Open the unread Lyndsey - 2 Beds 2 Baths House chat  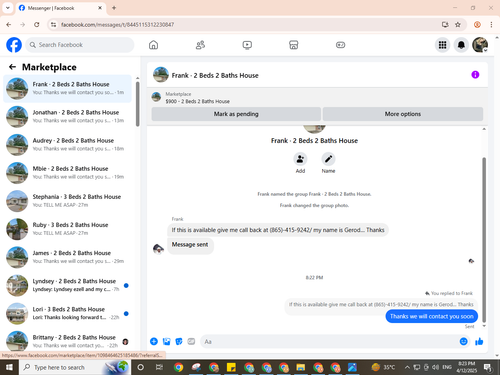pos(68,285)
